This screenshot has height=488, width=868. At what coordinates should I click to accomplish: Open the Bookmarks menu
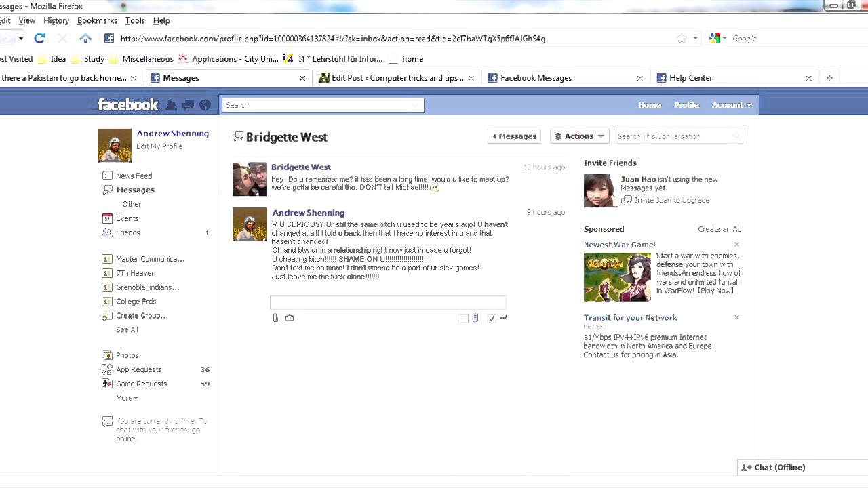[x=97, y=20]
